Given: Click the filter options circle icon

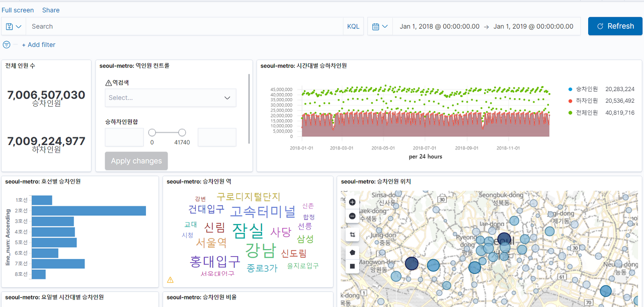Looking at the screenshot, I should click(x=7, y=45).
